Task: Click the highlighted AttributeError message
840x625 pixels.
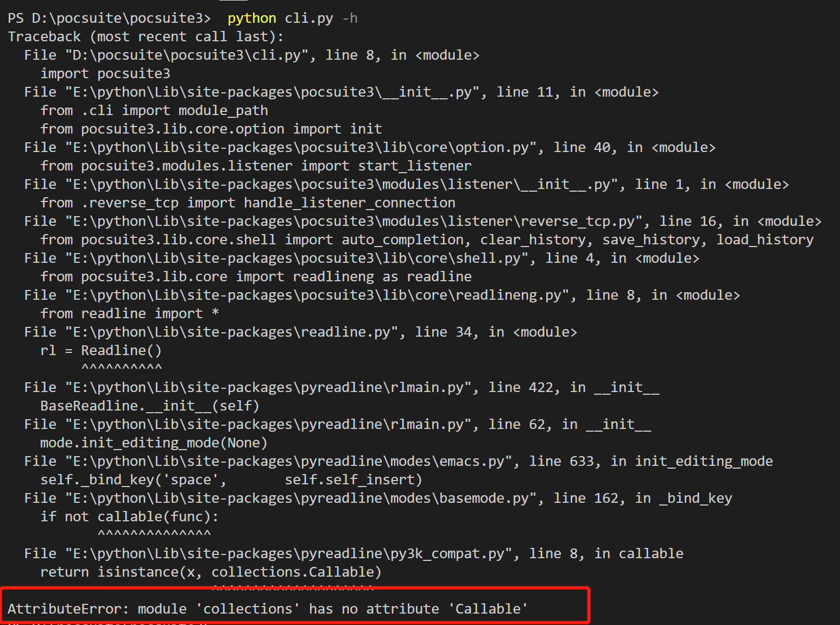Action: 268,608
